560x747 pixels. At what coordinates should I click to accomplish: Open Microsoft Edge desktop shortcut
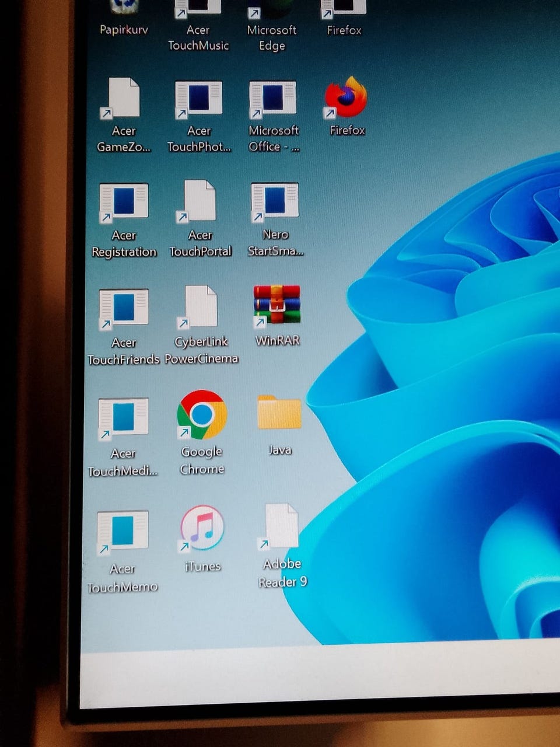(272, 26)
